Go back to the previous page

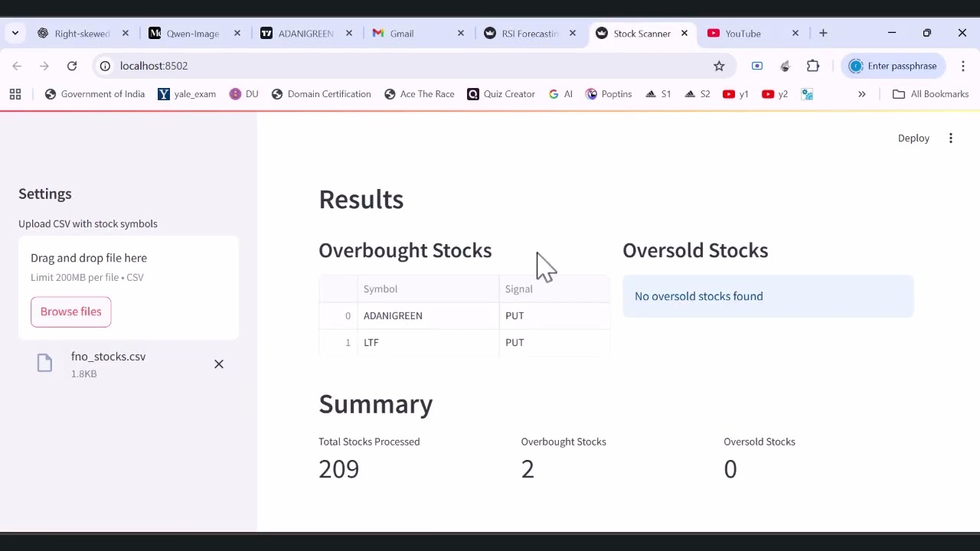click(17, 66)
